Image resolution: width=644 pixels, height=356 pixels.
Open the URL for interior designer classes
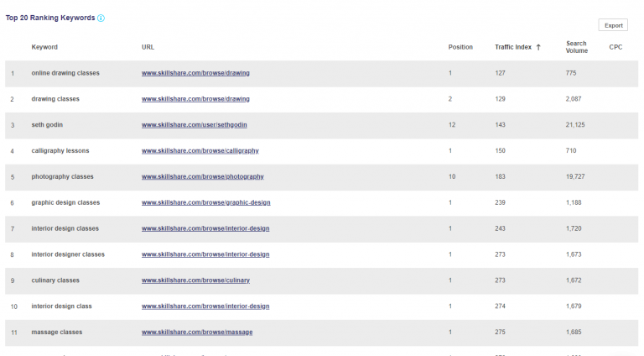point(205,254)
